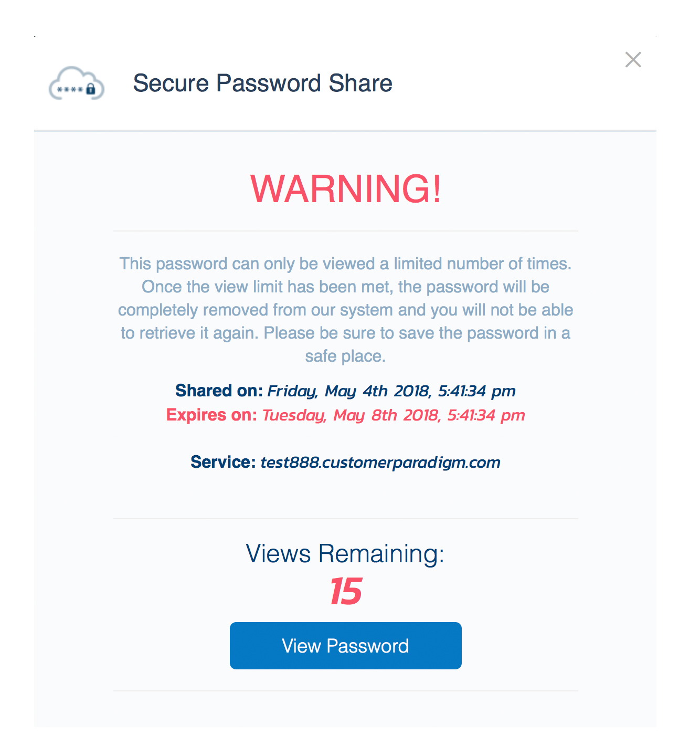Click the limited views warning paragraph

click(x=345, y=310)
